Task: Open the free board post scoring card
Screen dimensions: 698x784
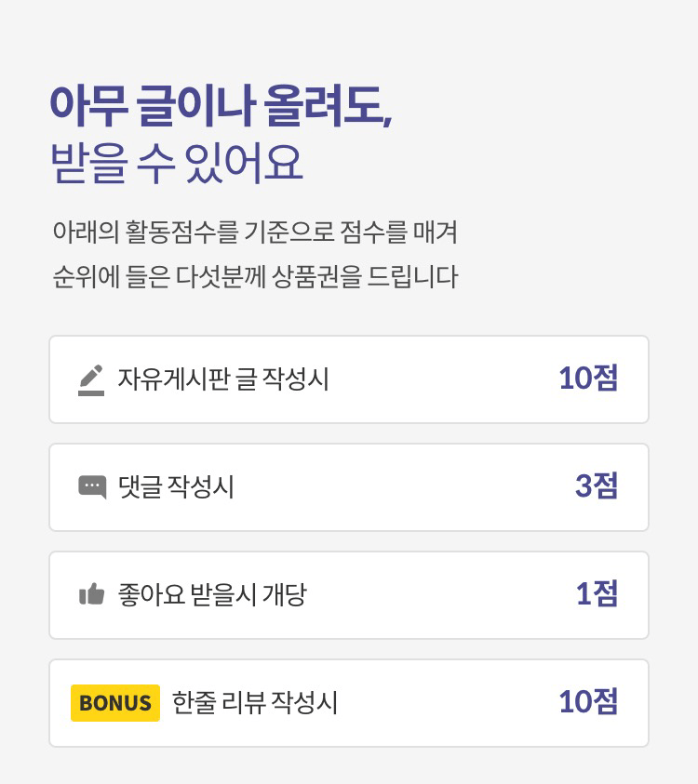Action: tap(349, 379)
